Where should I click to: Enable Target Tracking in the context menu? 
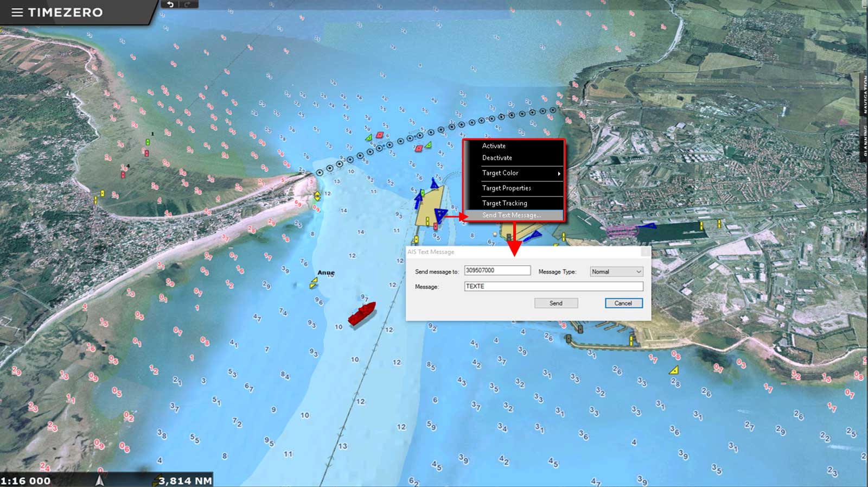[x=505, y=203]
